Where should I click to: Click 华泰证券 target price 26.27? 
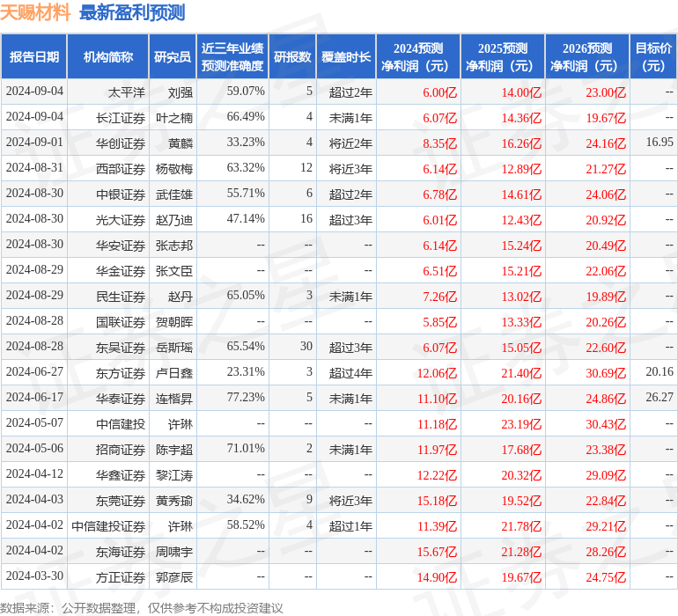660,397
